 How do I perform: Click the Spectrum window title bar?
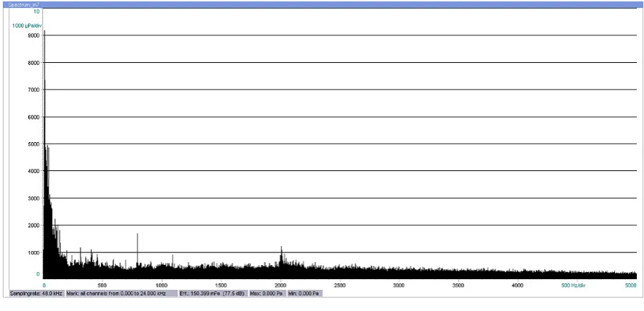coord(322,4)
